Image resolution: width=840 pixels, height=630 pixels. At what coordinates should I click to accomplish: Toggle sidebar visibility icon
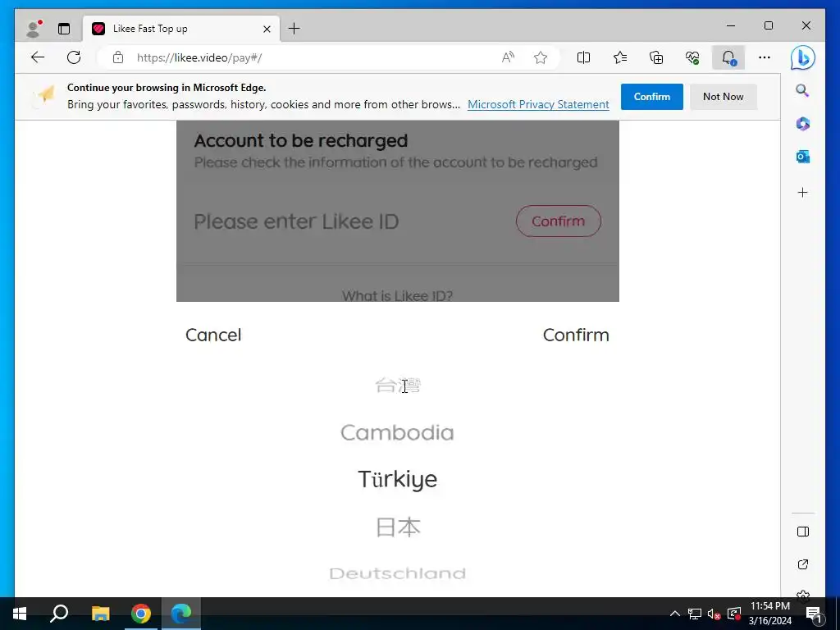coord(802,532)
